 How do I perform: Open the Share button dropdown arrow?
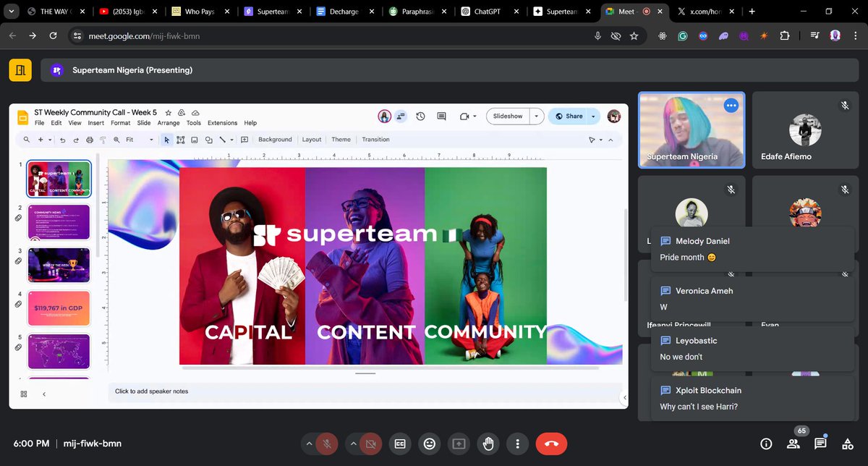pos(593,116)
